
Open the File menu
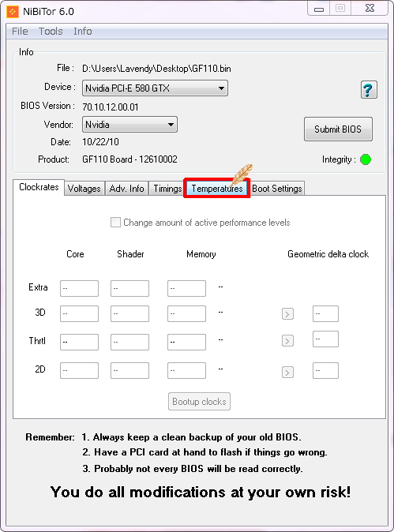(20, 32)
